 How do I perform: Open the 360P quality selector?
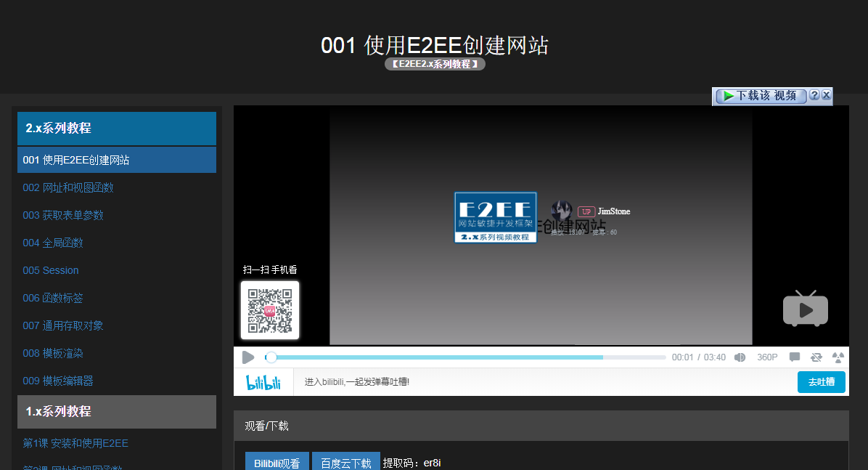(767, 357)
